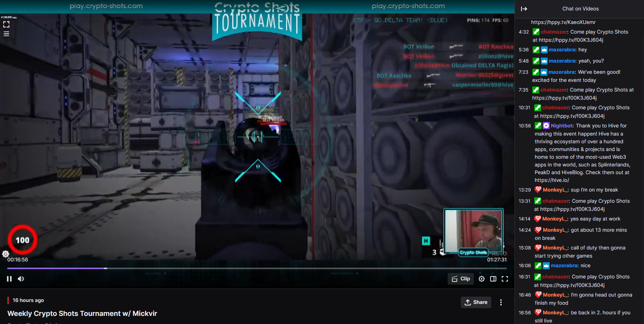Open the in-game hamburger menu
Viewport: 644px width, 324px height.
[x=6, y=34]
